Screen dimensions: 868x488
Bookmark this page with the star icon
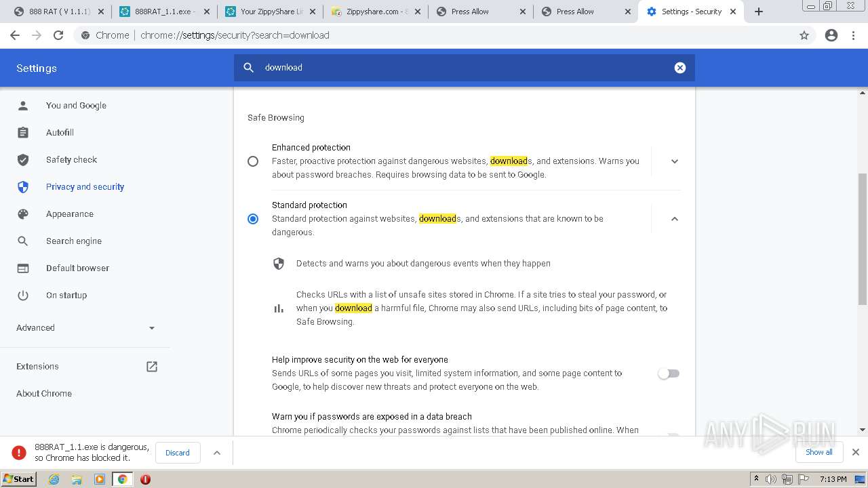[x=804, y=35]
